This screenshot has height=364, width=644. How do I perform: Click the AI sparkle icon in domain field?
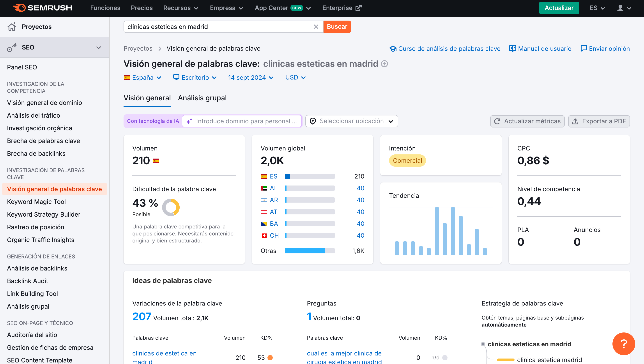[189, 121]
